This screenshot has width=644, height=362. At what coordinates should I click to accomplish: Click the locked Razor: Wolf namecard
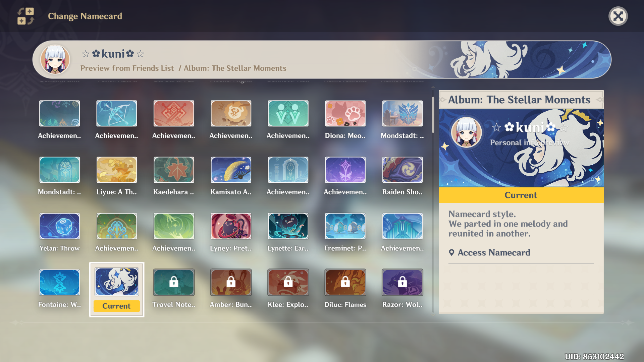point(402,282)
